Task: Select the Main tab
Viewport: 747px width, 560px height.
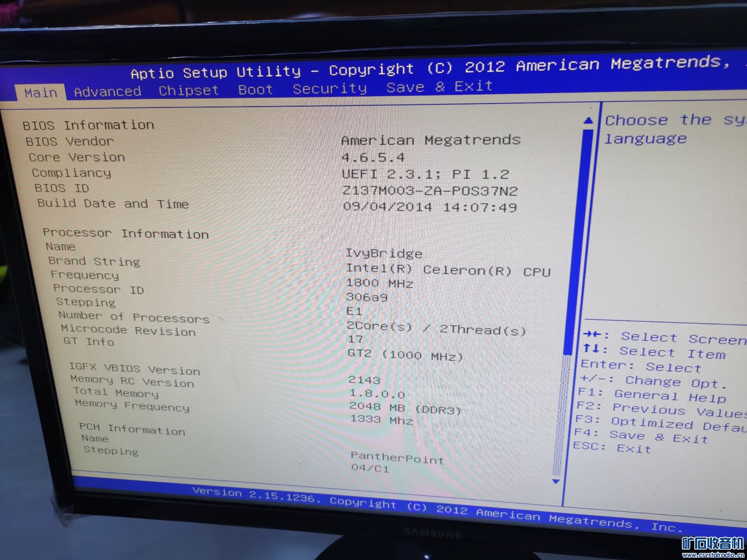Action: coord(40,93)
